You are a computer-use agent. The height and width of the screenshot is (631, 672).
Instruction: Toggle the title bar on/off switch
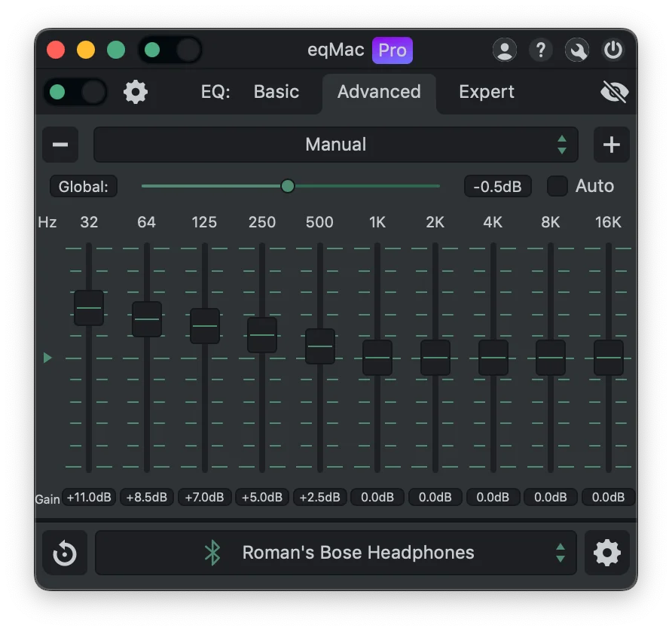point(170,50)
